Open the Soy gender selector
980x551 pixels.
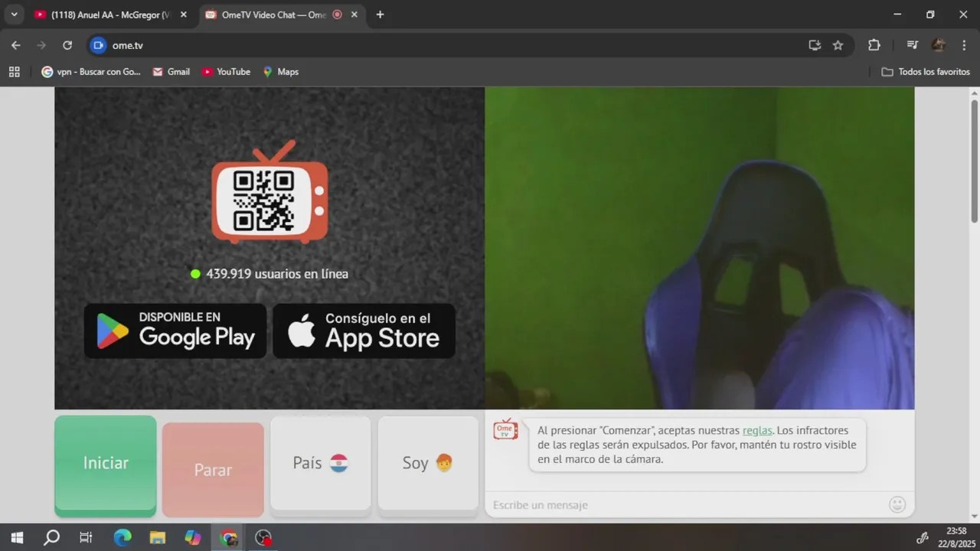[x=428, y=463]
